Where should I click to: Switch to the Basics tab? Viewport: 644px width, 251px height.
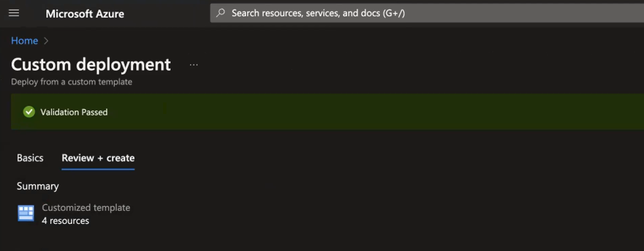click(30, 158)
